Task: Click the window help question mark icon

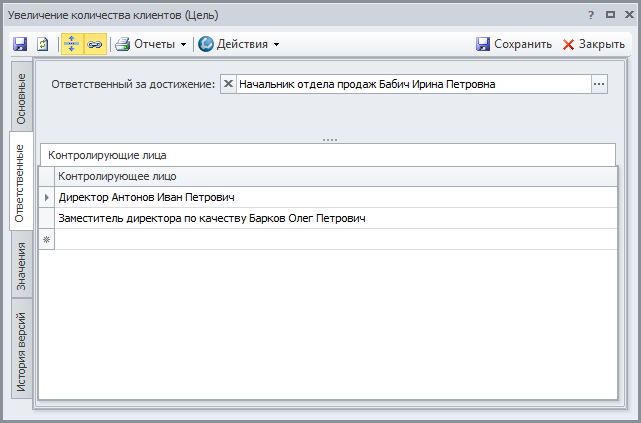Action: [591, 15]
